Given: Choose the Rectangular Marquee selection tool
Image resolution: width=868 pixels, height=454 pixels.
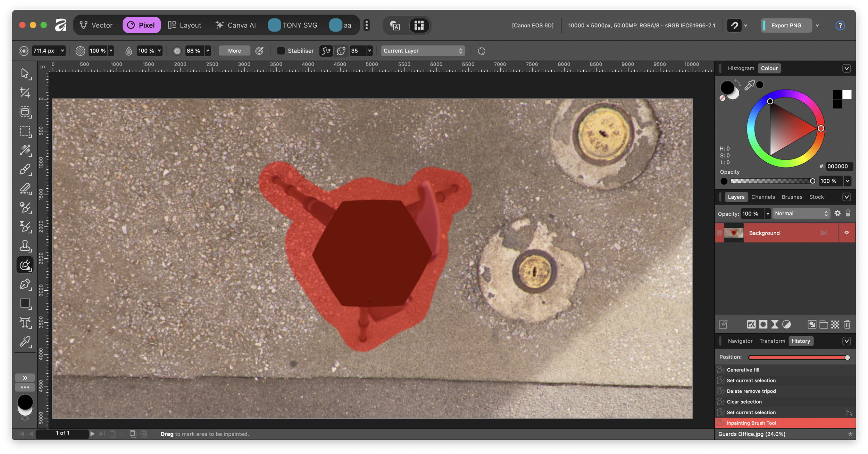Looking at the screenshot, I should tap(25, 131).
